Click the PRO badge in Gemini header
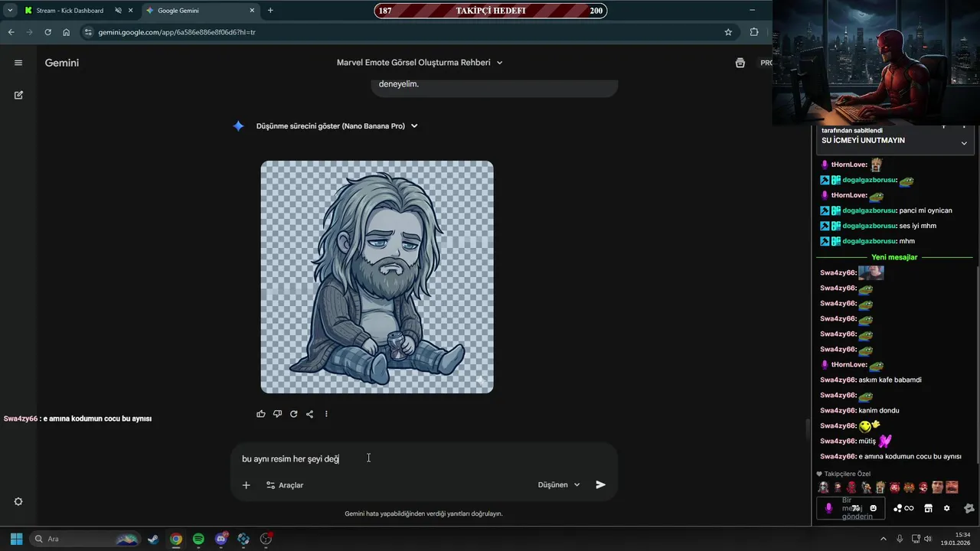 [766, 63]
